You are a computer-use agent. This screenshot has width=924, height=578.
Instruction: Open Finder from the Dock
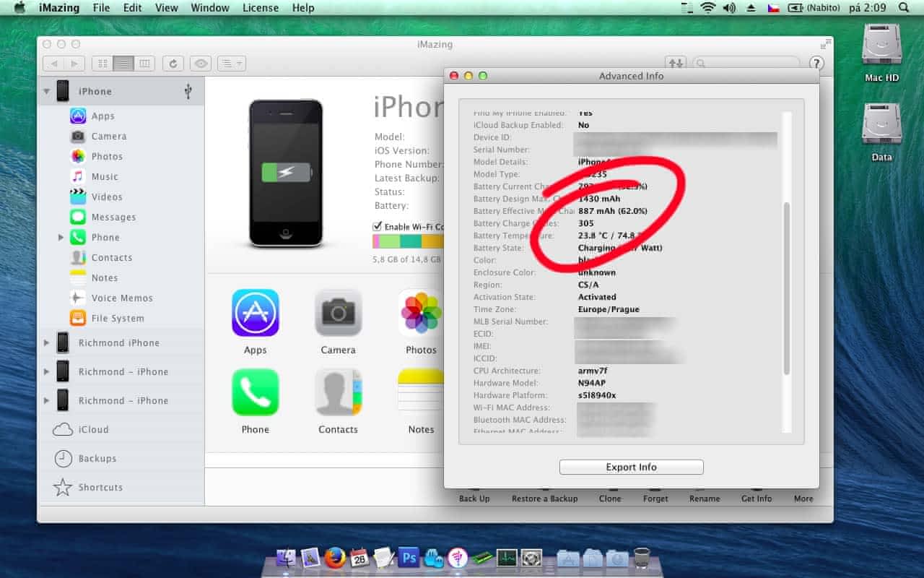286,557
